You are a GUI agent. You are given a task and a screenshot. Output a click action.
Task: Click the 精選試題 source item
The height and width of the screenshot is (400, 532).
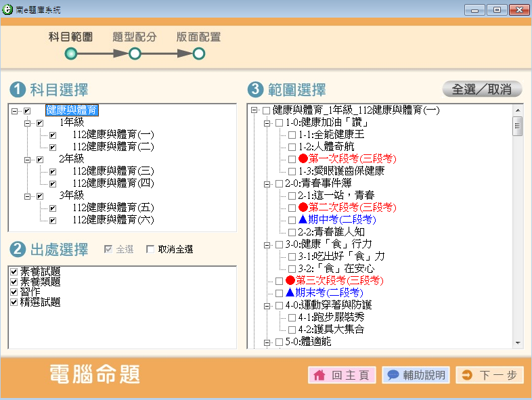point(40,302)
